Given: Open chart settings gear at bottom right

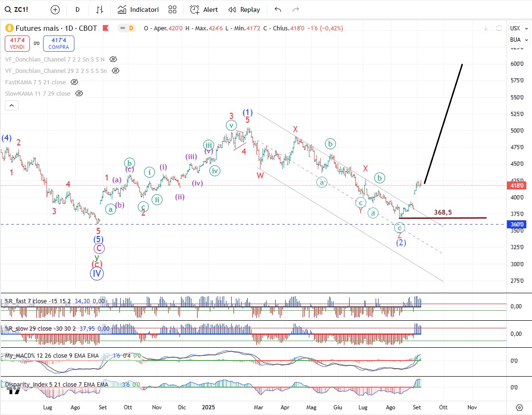Looking at the screenshot, I should pyautogui.click(x=519, y=407).
